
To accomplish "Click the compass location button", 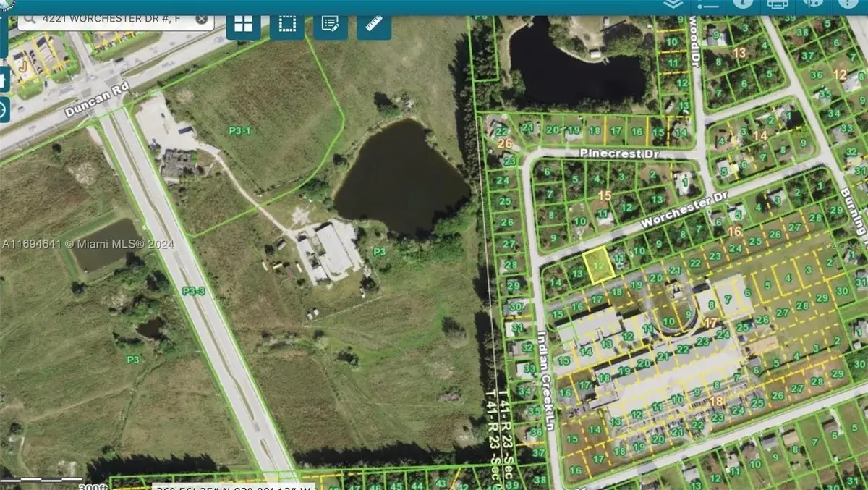I will click(4, 109).
